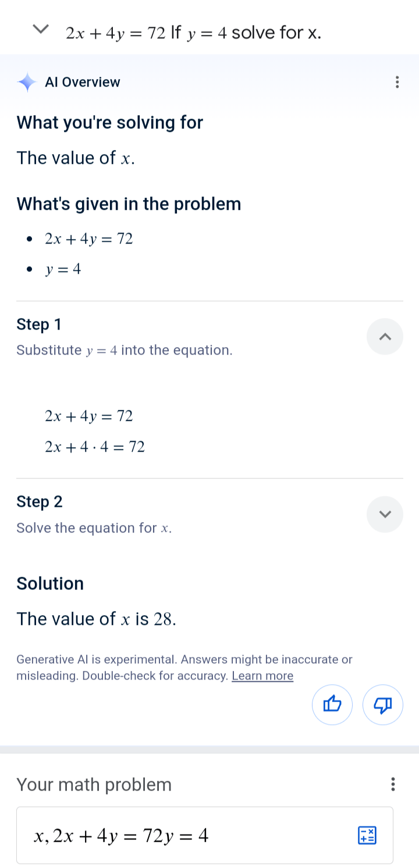The height and width of the screenshot is (868, 419).
Task: Click the calculator icon in the problem box
Action: click(367, 836)
